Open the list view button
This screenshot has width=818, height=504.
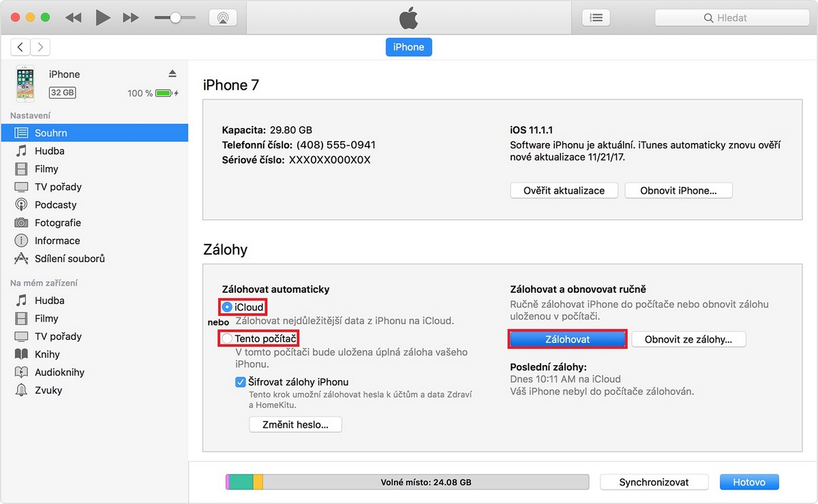(x=596, y=18)
